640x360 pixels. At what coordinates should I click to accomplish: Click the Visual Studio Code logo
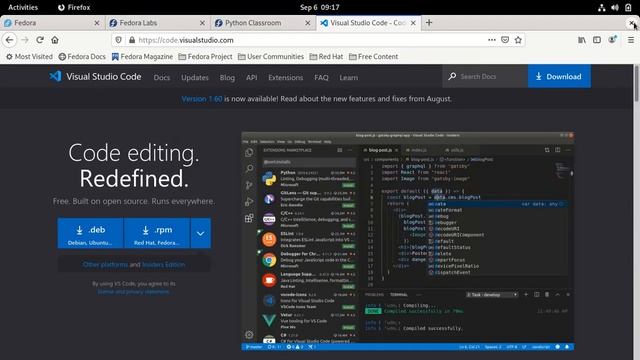tap(95, 77)
